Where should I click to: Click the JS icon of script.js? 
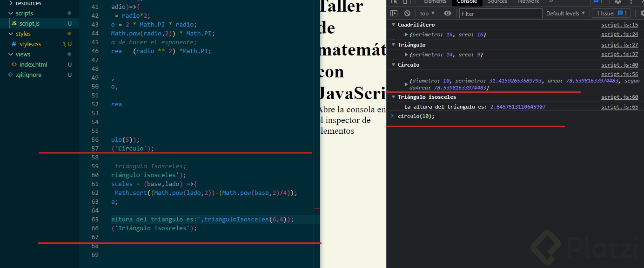[14, 23]
